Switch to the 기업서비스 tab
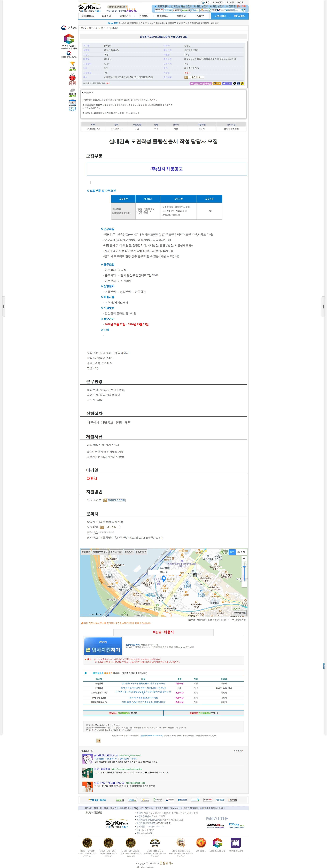 pyautogui.click(x=220, y=16)
